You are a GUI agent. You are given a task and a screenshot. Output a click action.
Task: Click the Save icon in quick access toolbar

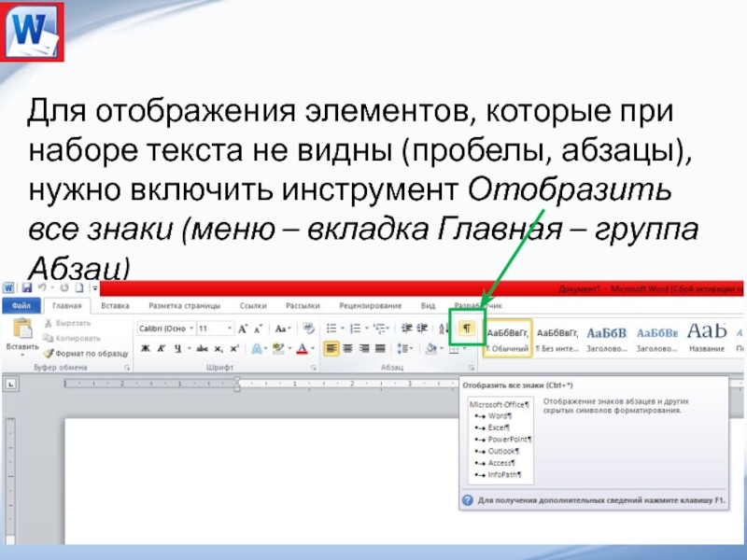(x=29, y=287)
